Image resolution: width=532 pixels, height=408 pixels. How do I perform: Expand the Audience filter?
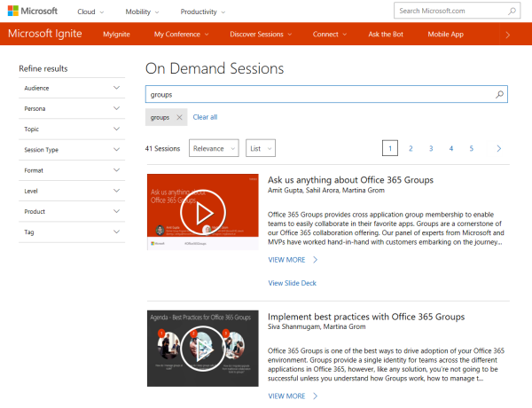pyautogui.click(x=72, y=88)
